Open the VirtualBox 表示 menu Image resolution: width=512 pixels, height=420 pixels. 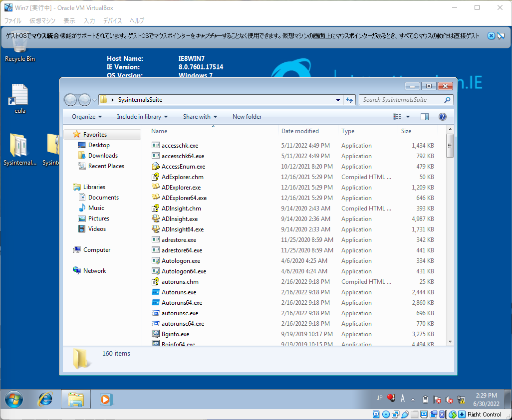pos(69,20)
